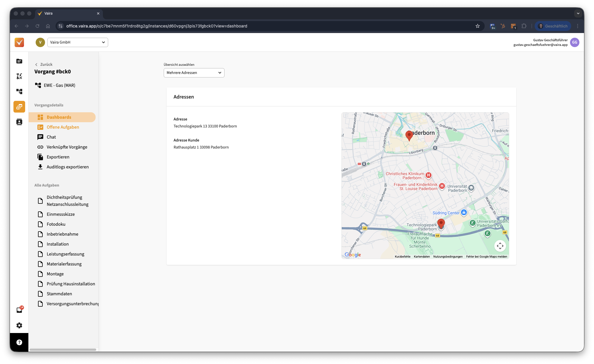Click the browser address bar URL
Viewport: 594px width, 364px height.
click(156, 26)
